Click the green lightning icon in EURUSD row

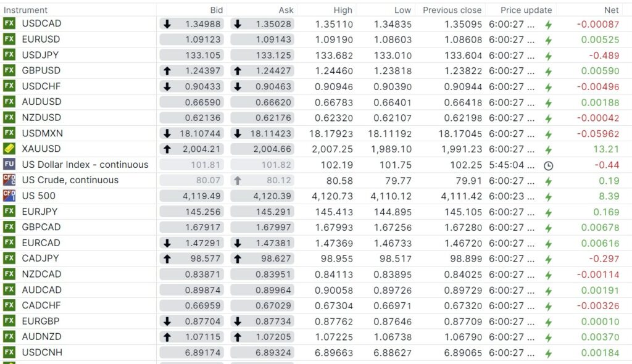point(548,39)
